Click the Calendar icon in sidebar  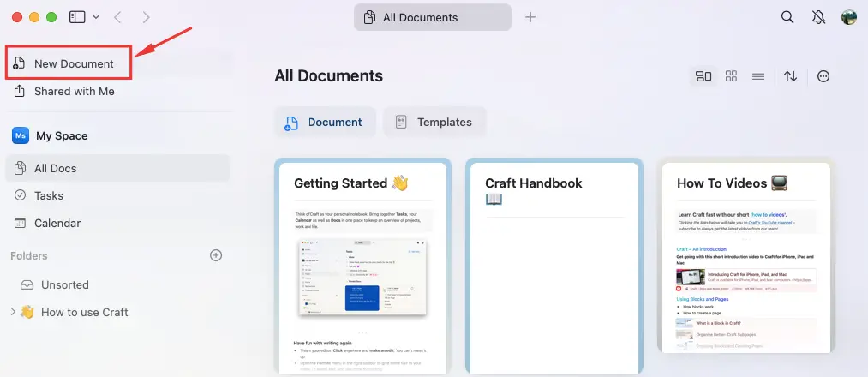[20, 223]
